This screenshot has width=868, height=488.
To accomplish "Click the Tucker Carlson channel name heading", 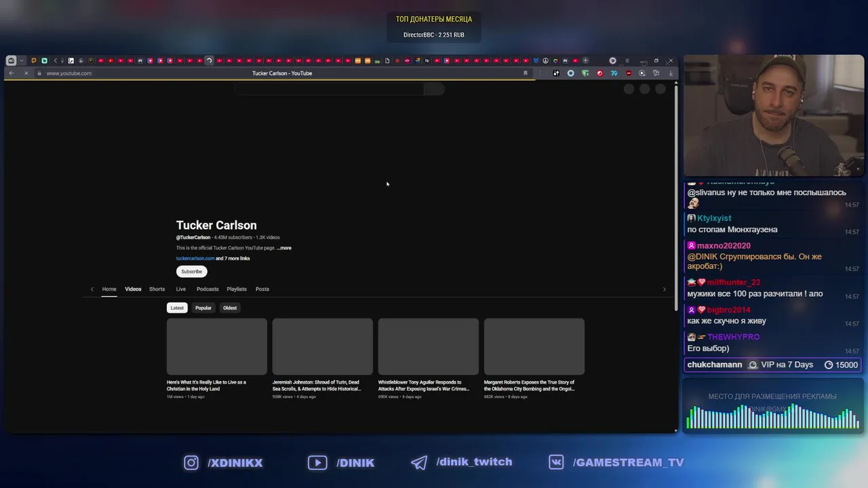I will point(216,225).
